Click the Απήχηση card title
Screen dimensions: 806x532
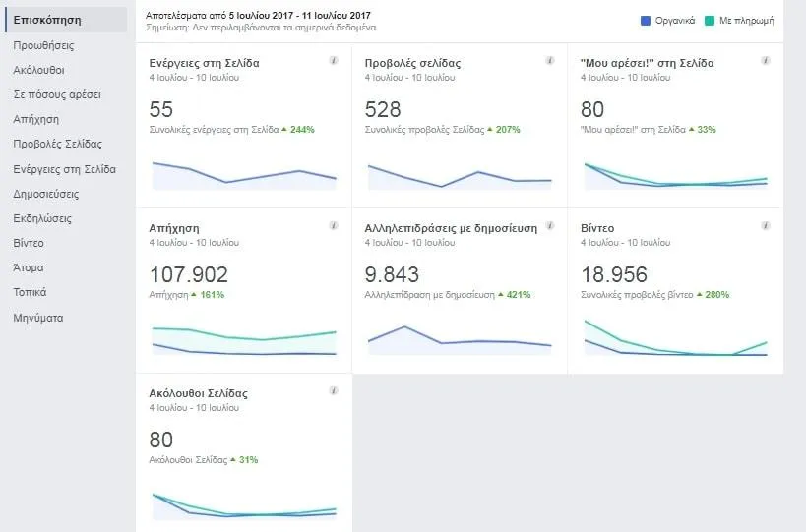click(174, 228)
